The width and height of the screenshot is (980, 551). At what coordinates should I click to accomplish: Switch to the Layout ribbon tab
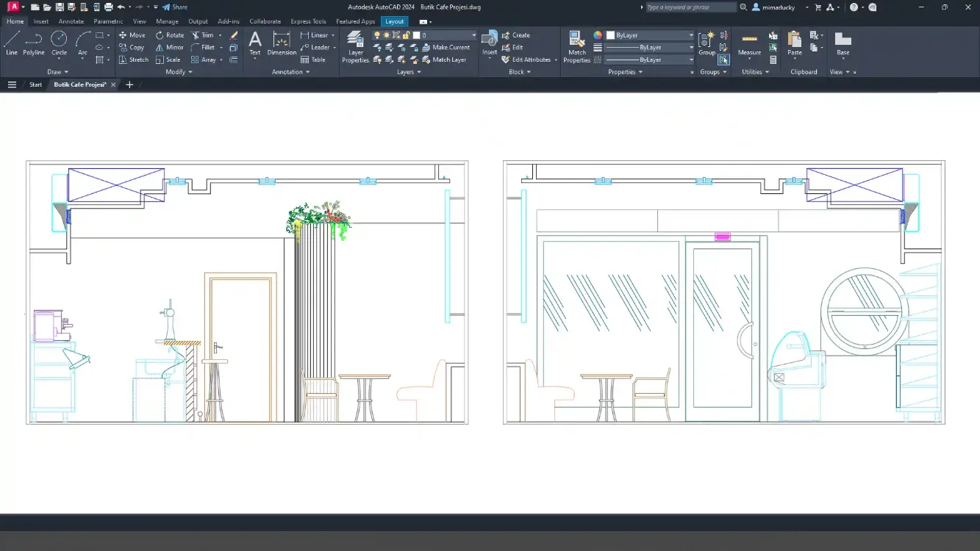click(x=395, y=21)
